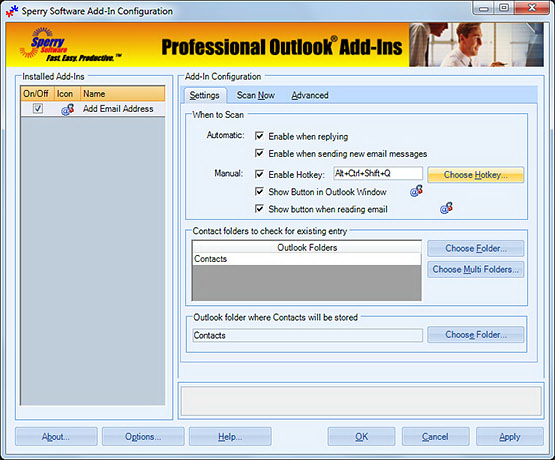Click icon beside Show Button in Outlook Window
Viewport: 555px width, 460px height.
416,191
